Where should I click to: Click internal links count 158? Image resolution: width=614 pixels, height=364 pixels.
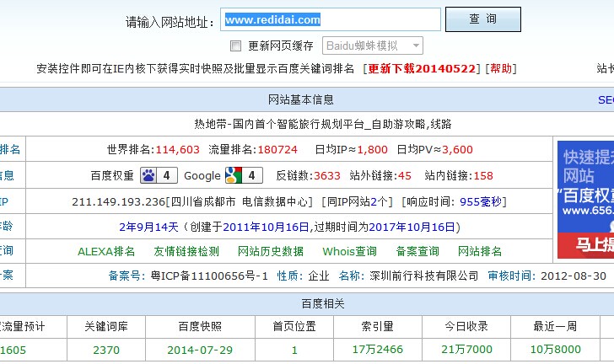pyautogui.click(x=483, y=176)
